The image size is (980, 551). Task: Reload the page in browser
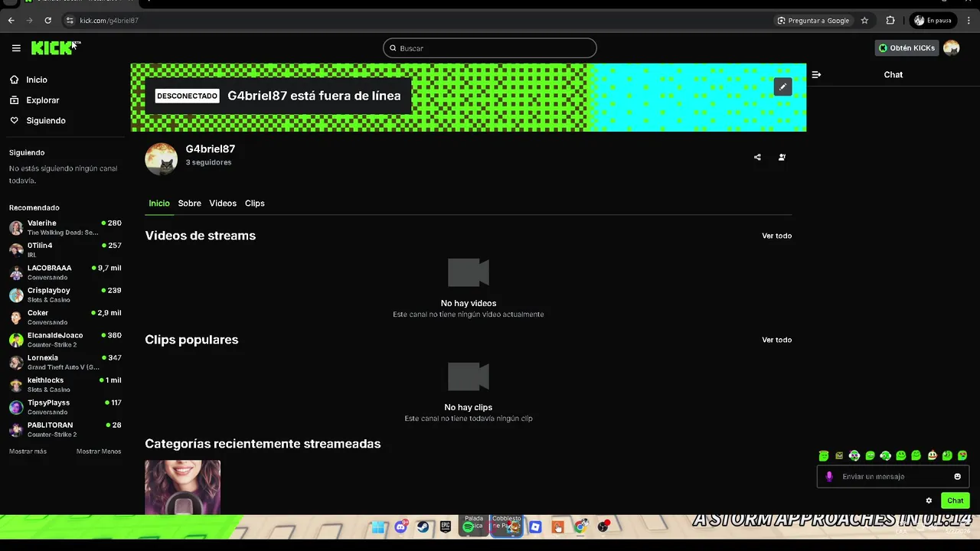tap(47, 21)
